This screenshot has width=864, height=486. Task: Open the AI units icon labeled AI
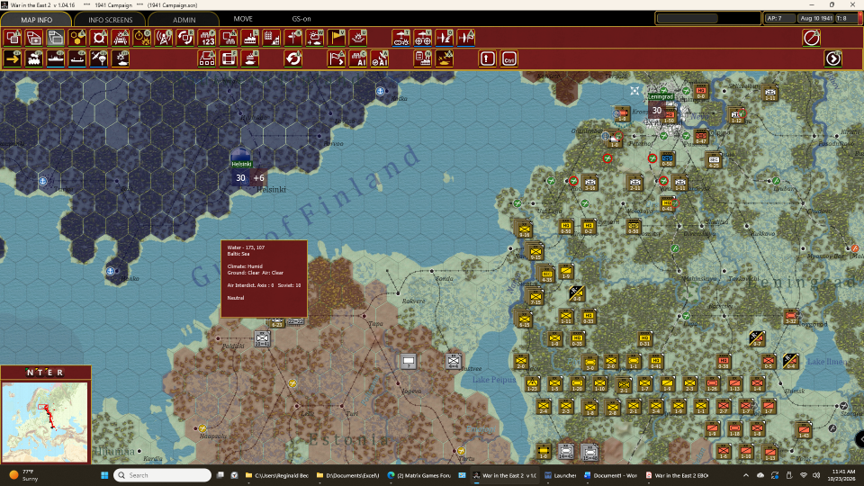(358, 58)
